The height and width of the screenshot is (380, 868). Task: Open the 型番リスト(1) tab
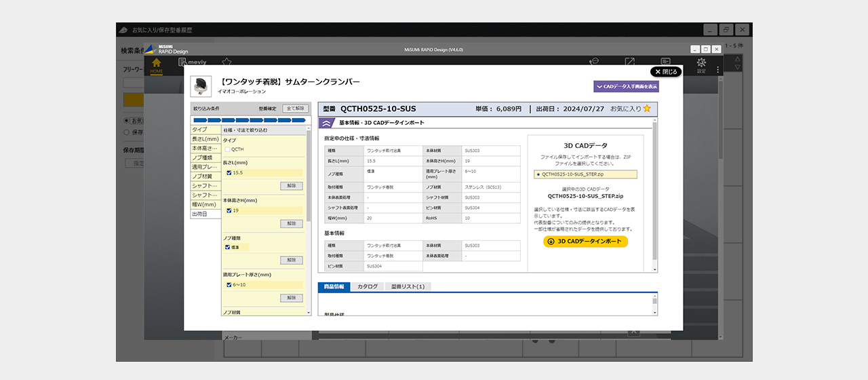[408, 287]
